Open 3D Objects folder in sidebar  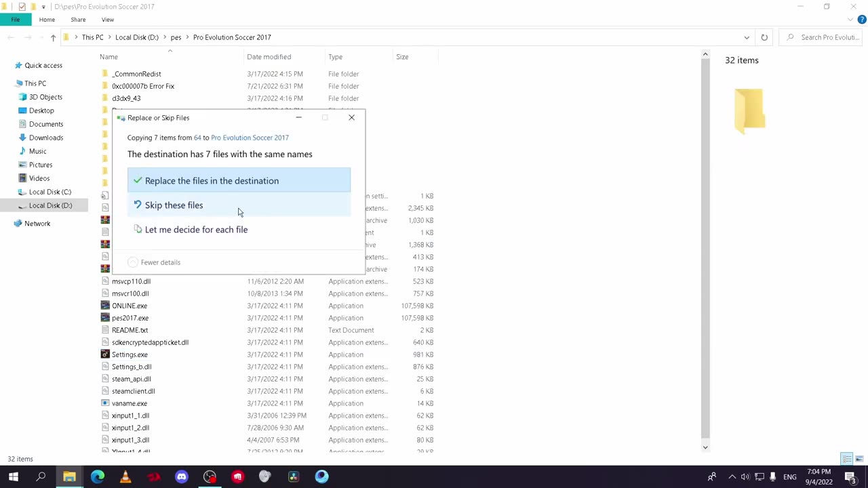(45, 97)
